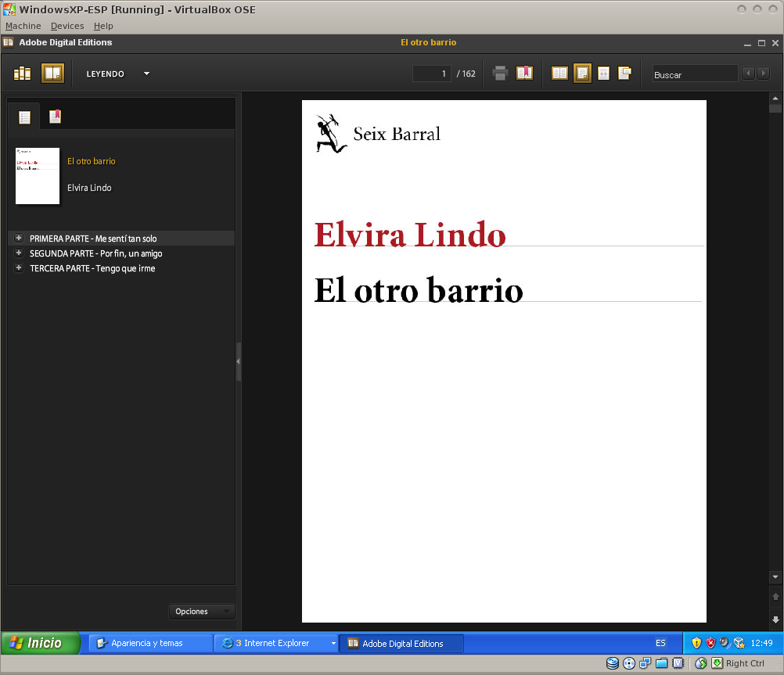Expand TERCERA PARTE tree node
Screen dimensions: 784x675
[19, 268]
